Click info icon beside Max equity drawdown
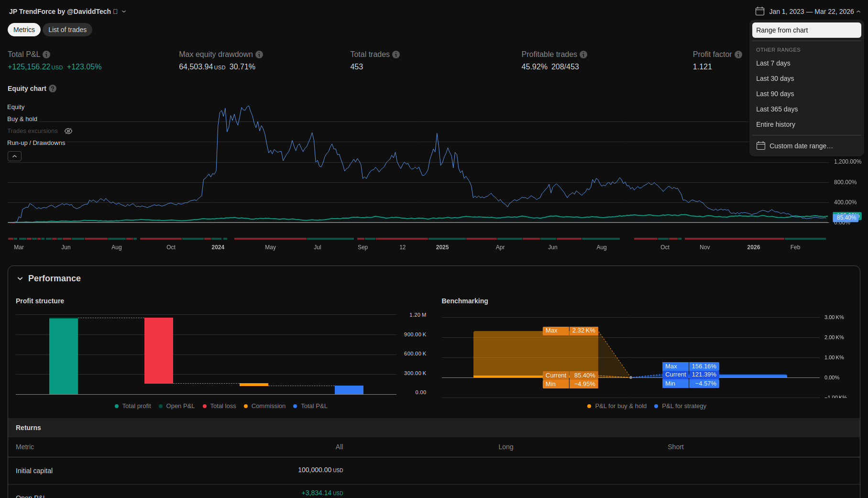 pos(259,55)
